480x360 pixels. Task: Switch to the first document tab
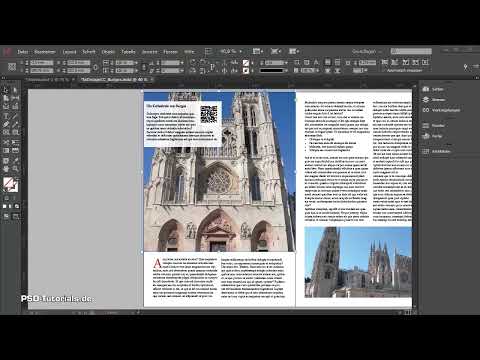(x=50, y=80)
